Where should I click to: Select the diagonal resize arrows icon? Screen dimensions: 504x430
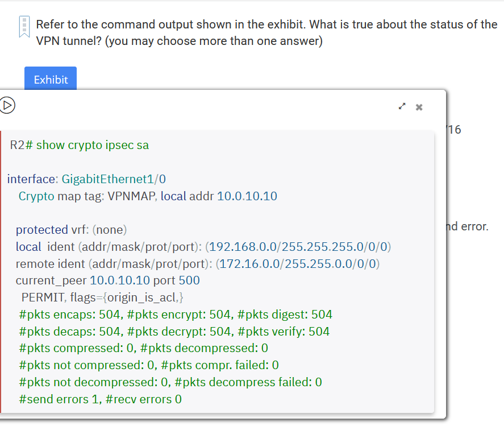(402, 106)
